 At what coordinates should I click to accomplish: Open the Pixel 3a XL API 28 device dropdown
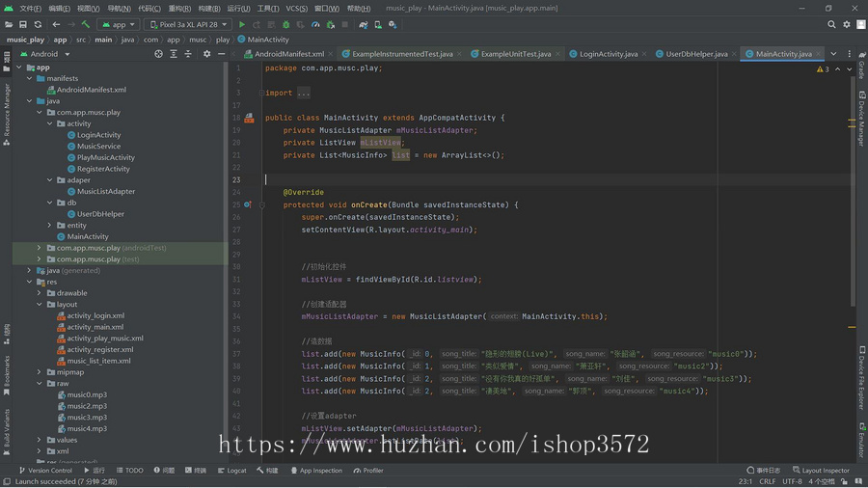(188, 24)
